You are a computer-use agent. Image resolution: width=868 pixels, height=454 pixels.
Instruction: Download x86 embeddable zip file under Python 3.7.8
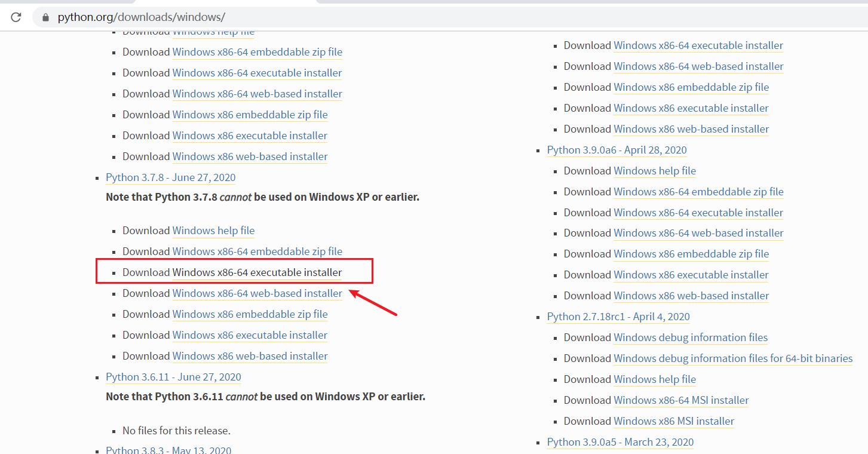point(250,314)
